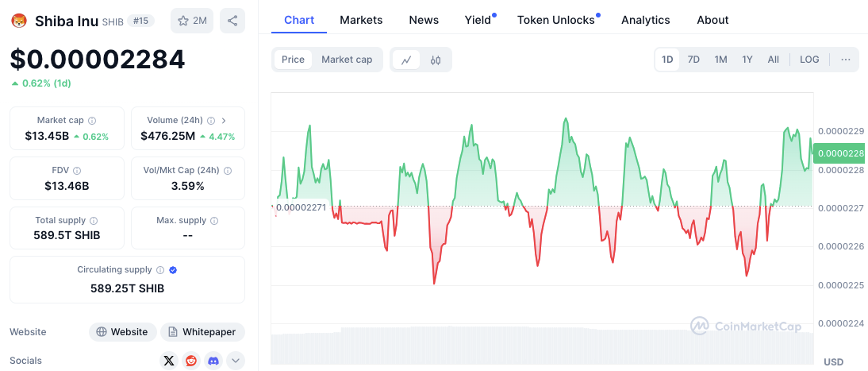Select the line chart icon
The height and width of the screenshot is (371, 868).
(x=406, y=60)
